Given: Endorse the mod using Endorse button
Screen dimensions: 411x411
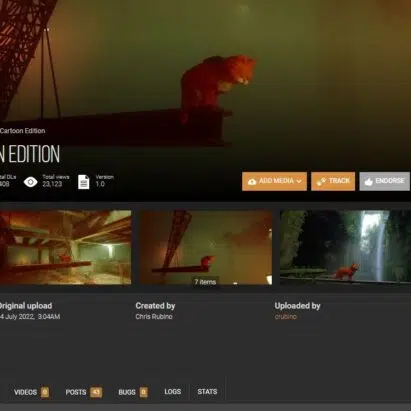Looking at the screenshot, I should [384, 181].
